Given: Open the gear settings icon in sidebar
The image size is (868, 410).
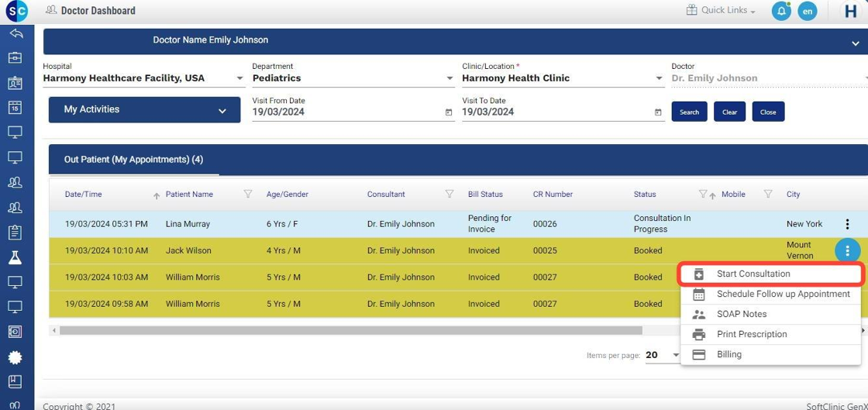Looking at the screenshot, I should pos(15,357).
